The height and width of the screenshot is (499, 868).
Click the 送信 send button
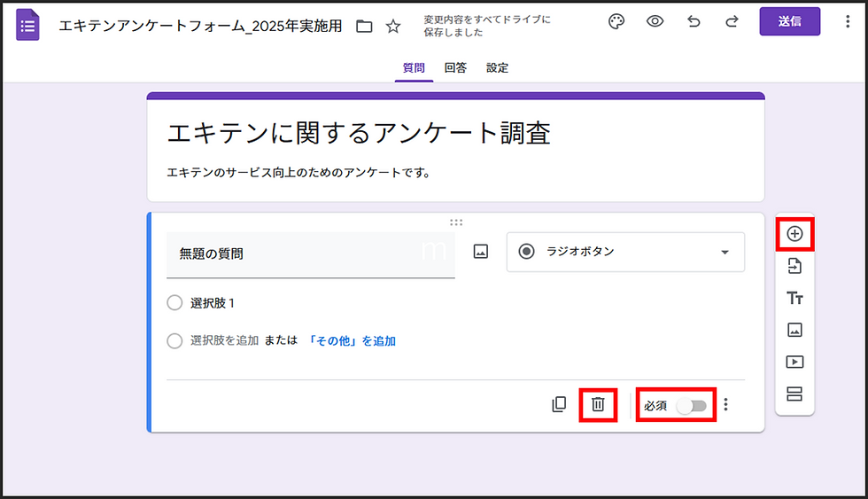point(790,21)
